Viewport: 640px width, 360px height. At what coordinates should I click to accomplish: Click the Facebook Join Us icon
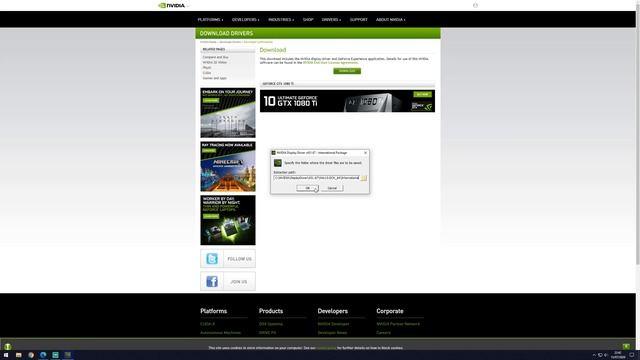point(212,281)
